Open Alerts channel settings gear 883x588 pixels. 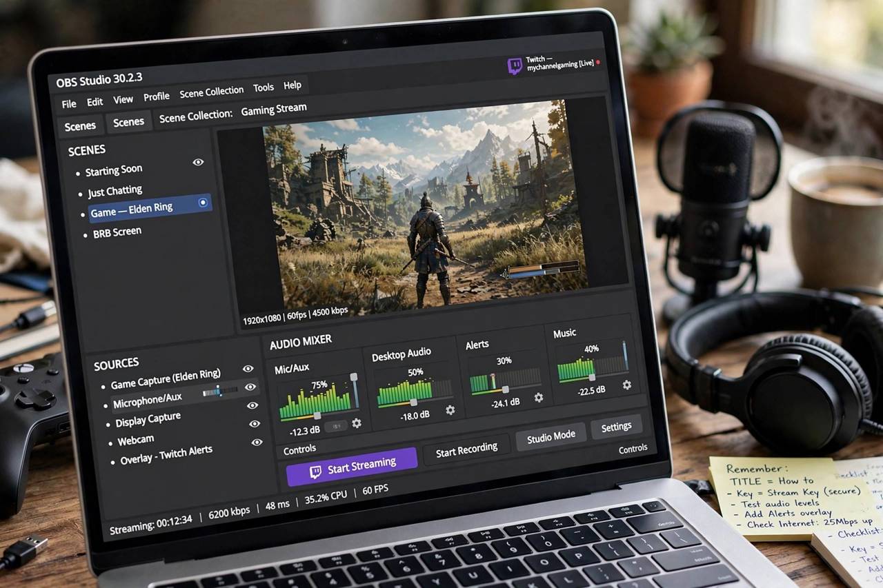[539, 398]
